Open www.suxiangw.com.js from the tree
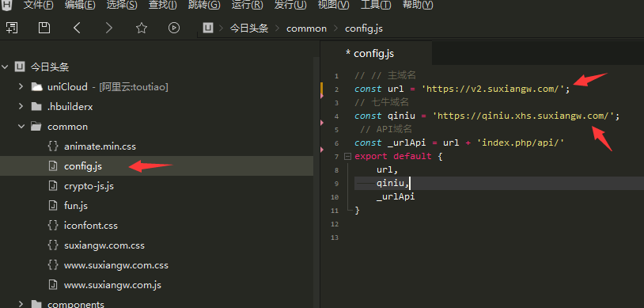The width and height of the screenshot is (644, 308). 112,285
